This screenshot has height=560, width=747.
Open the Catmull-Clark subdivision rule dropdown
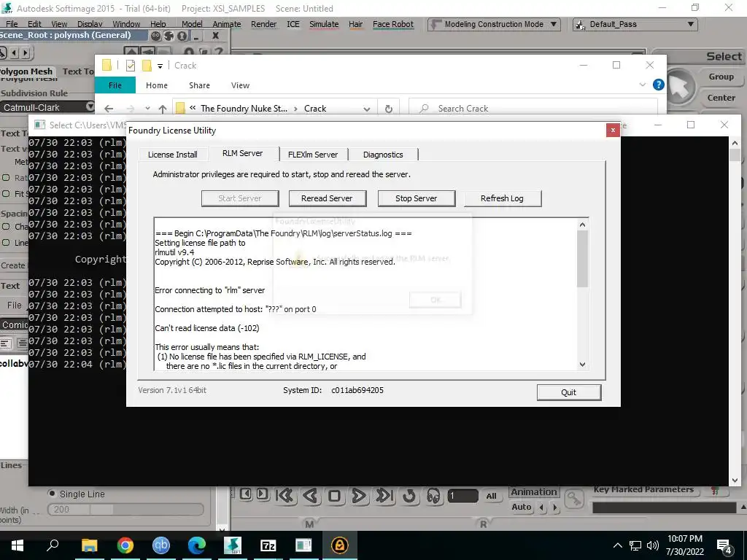pyautogui.click(x=47, y=108)
